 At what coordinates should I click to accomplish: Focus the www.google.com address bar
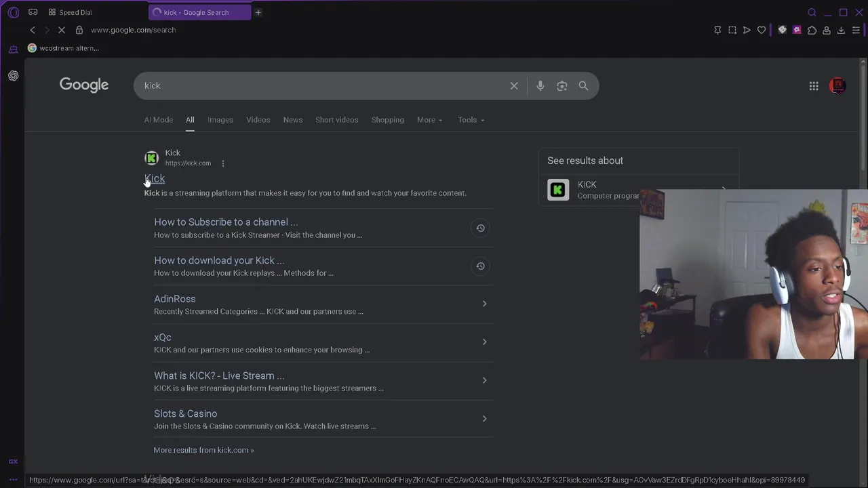click(x=133, y=30)
